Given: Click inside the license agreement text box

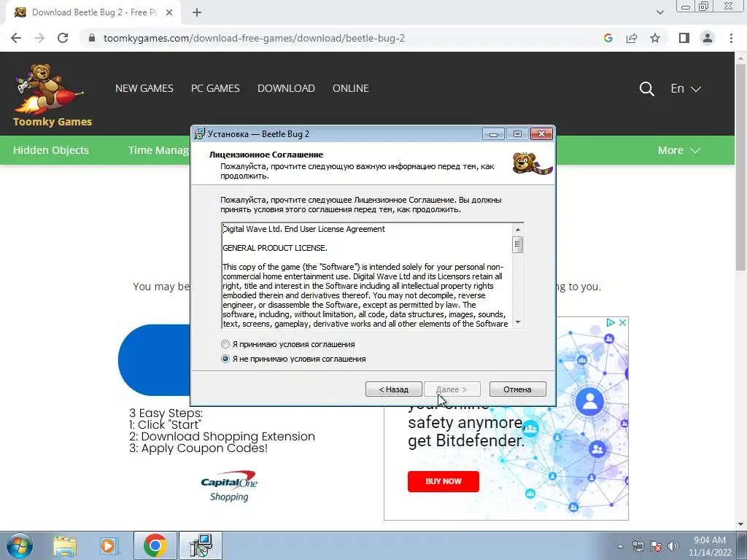Looking at the screenshot, I should coord(367,276).
